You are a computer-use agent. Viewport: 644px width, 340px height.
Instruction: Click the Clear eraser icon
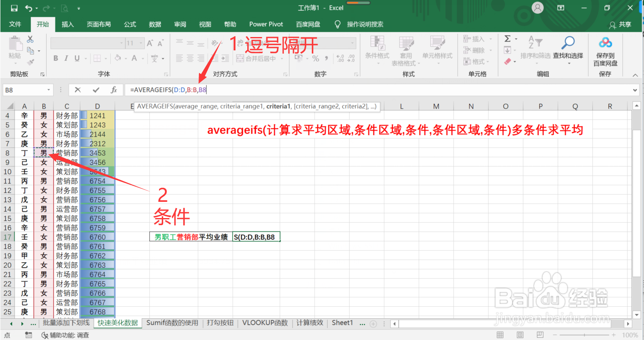click(507, 62)
